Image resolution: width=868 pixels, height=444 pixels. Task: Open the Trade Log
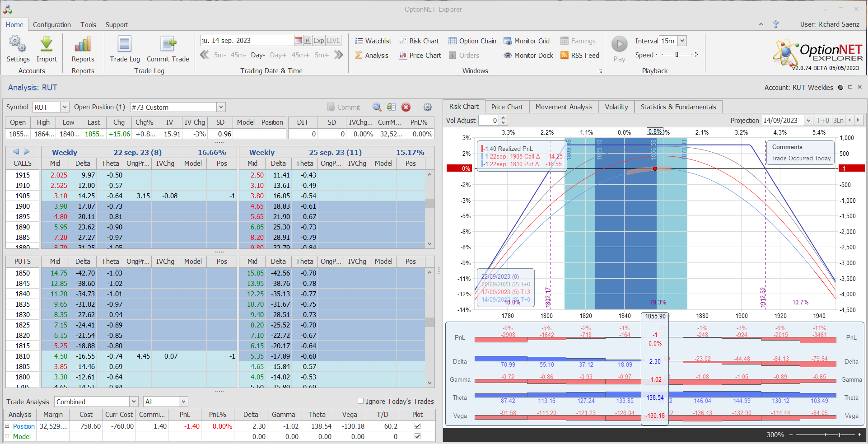point(125,49)
